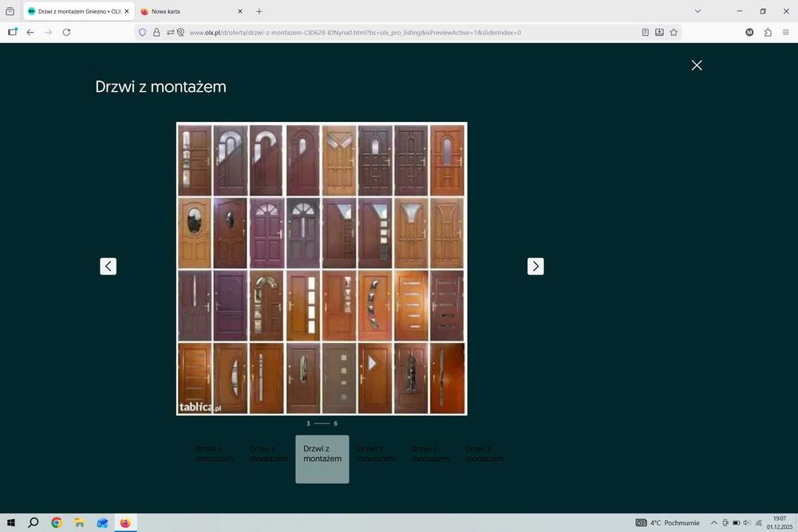The height and width of the screenshot is (532, 798).
Task: Open the weather widget showing 4°C Pochmurnie
Action: 667,523
